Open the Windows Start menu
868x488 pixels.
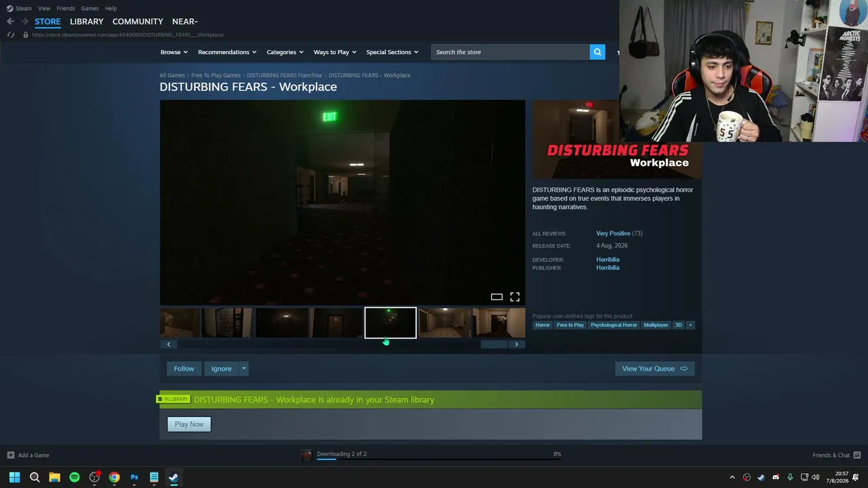pos(14,477)
